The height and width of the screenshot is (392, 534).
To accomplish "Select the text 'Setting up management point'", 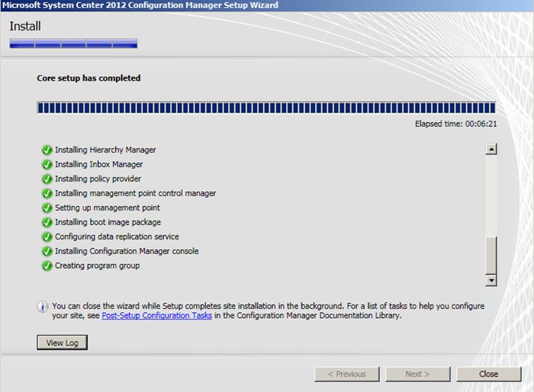I will (107, 208).
